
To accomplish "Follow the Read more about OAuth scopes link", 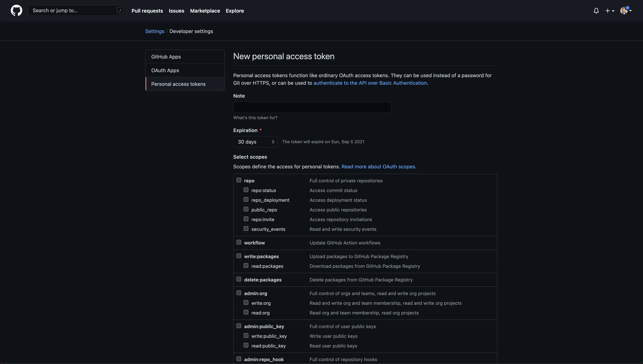I will tap(379, 167).
